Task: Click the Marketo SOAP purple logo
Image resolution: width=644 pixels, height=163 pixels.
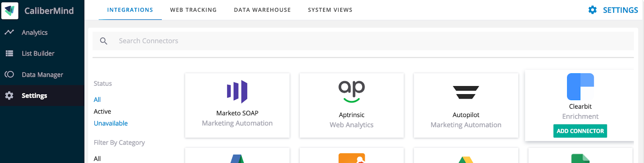Action: pos(237,91)
